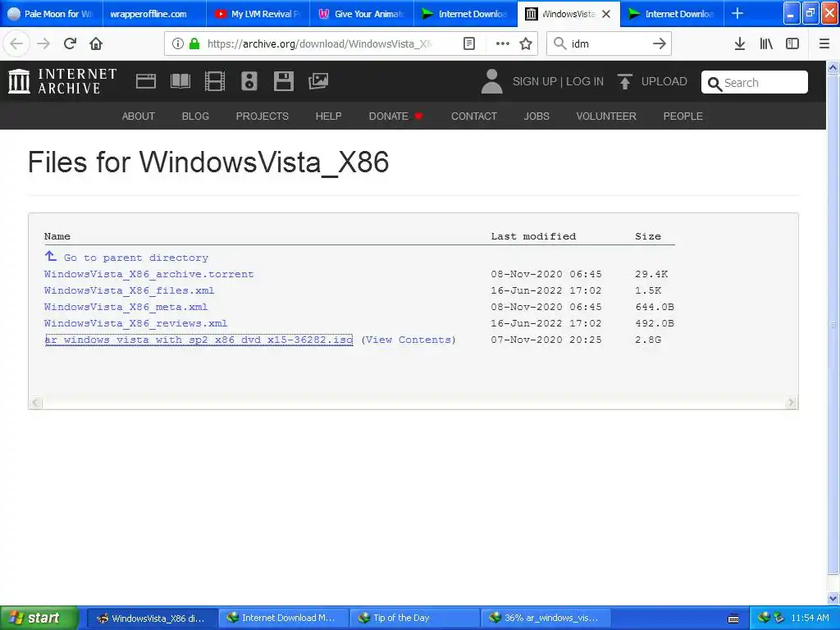
Task: Click the Internet Archive Search field
Action: [755, 83]
